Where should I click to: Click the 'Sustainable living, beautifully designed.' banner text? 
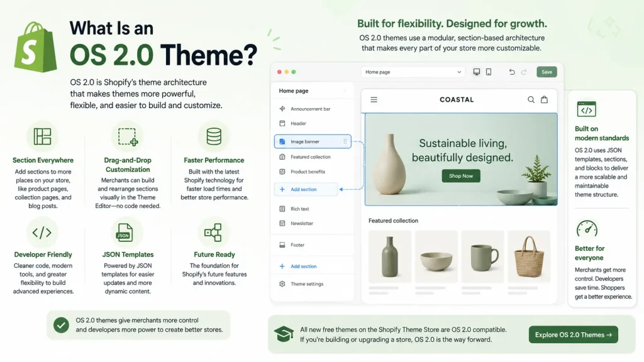point(462,150)
